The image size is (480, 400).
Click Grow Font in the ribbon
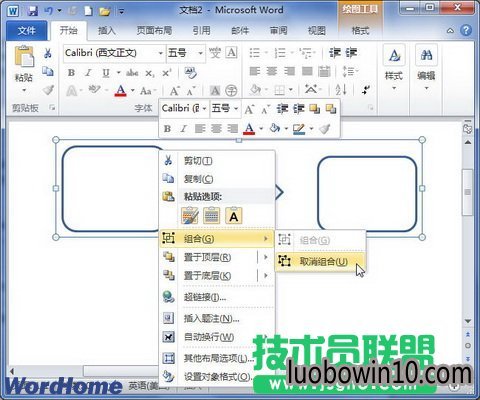pos(174,91)
